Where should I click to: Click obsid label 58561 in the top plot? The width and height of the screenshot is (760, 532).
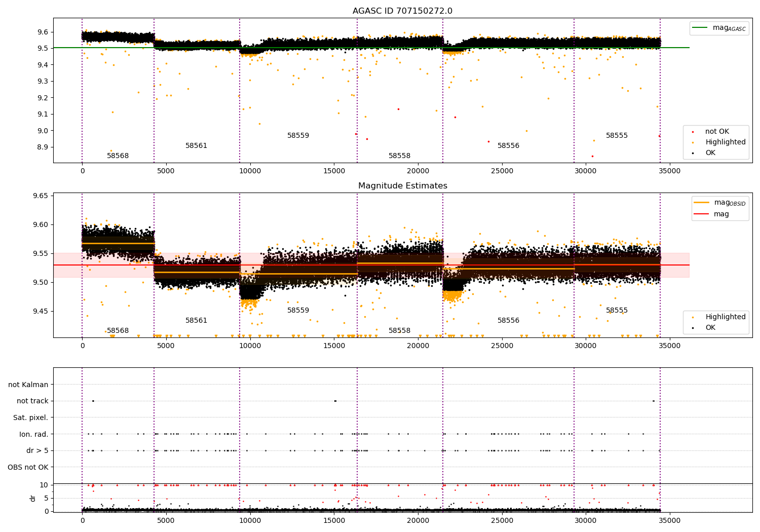[196, 146]
